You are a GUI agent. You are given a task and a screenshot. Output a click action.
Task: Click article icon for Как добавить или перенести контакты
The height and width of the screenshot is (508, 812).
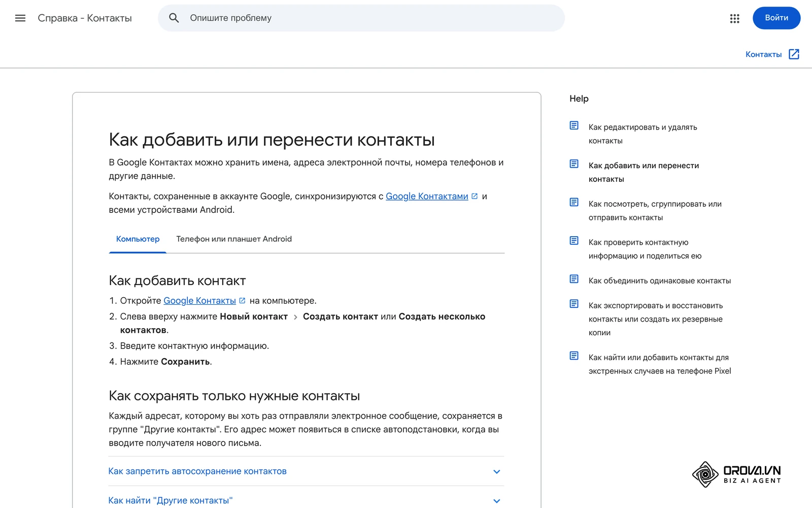574,164
